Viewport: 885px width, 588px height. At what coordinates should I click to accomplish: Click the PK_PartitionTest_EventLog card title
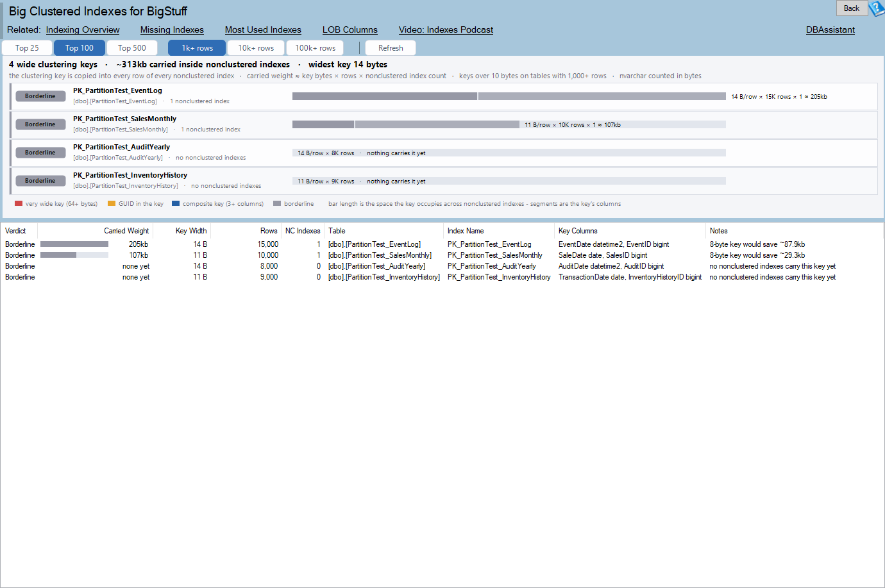tap(117, 90)
